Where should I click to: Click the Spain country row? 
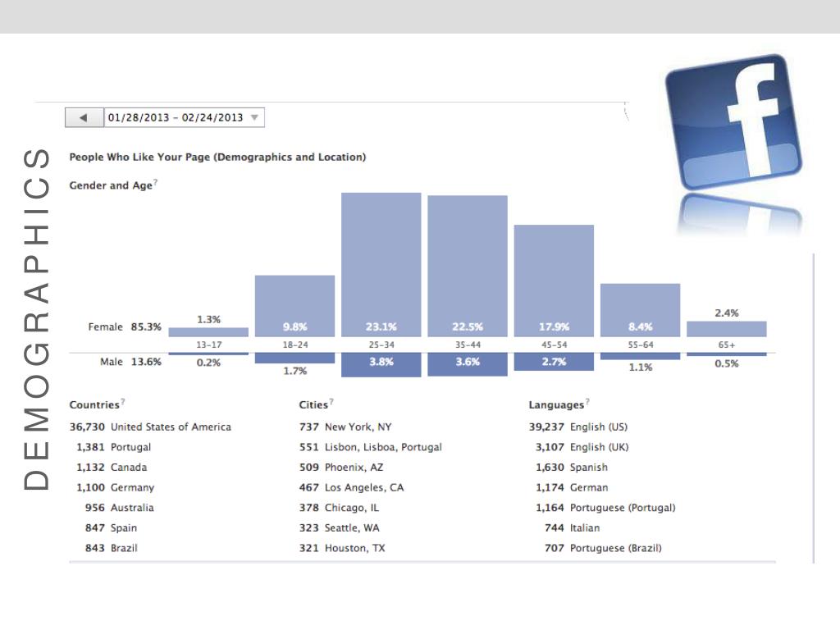pos(111,528)
